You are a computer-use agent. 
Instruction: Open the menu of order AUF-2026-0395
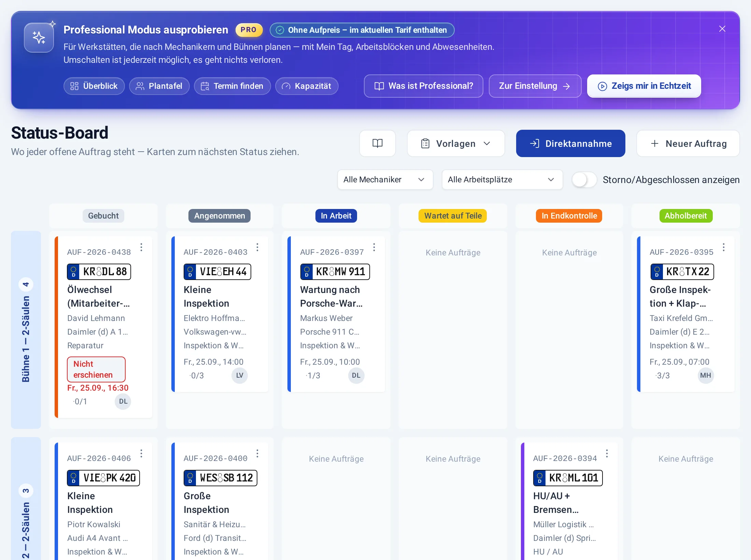point(723,247)
